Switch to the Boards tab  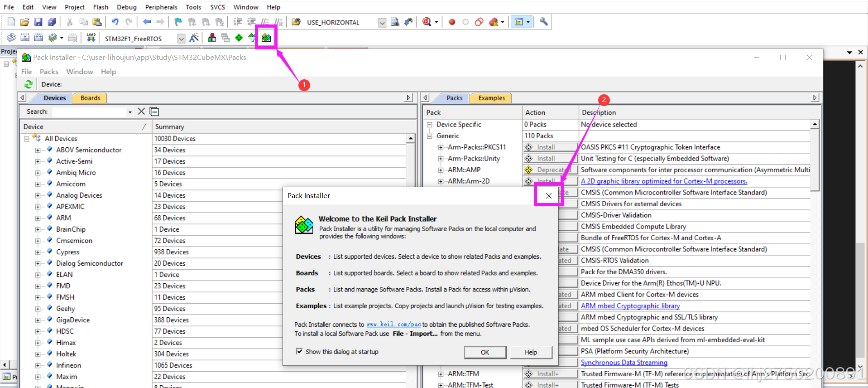coord(90,98)
